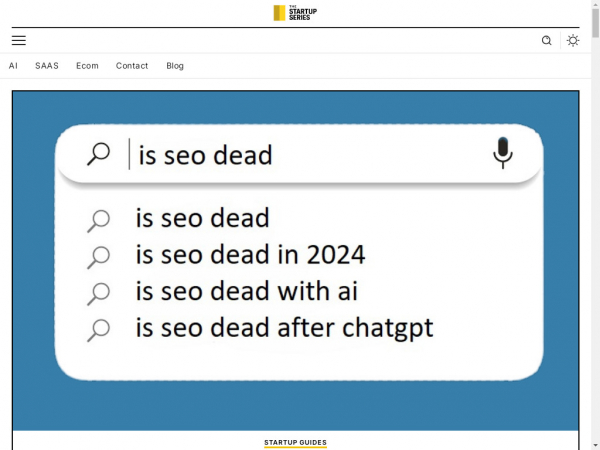600x450 pixels.
Task: Open the SAAS category
Action: click(47, 66)
